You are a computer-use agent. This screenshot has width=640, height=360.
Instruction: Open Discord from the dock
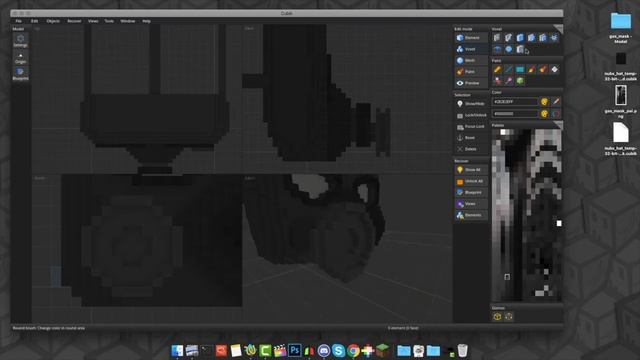point(324,351)
